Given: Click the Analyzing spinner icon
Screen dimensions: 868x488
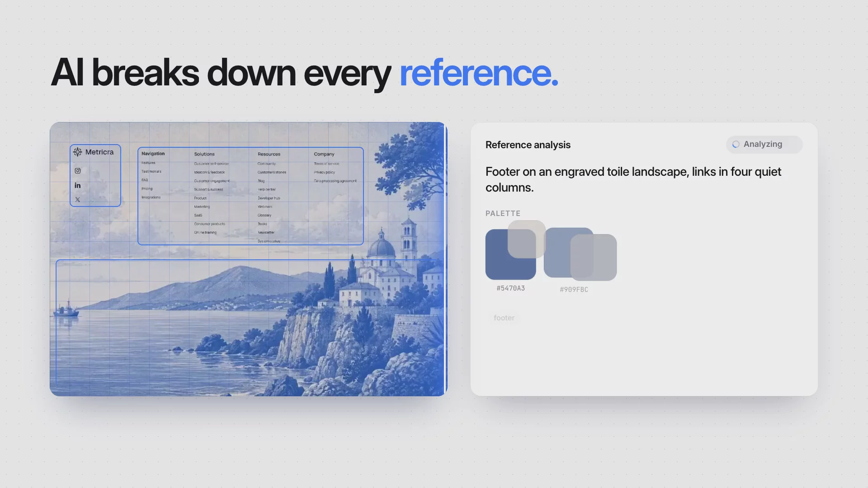Looking at the screenshot, I should [736, 144].
